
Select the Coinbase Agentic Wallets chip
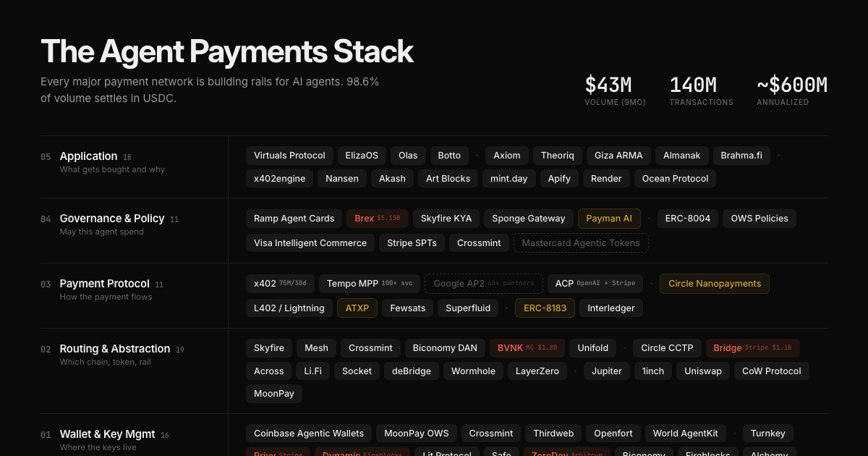(x=309, y=434)
